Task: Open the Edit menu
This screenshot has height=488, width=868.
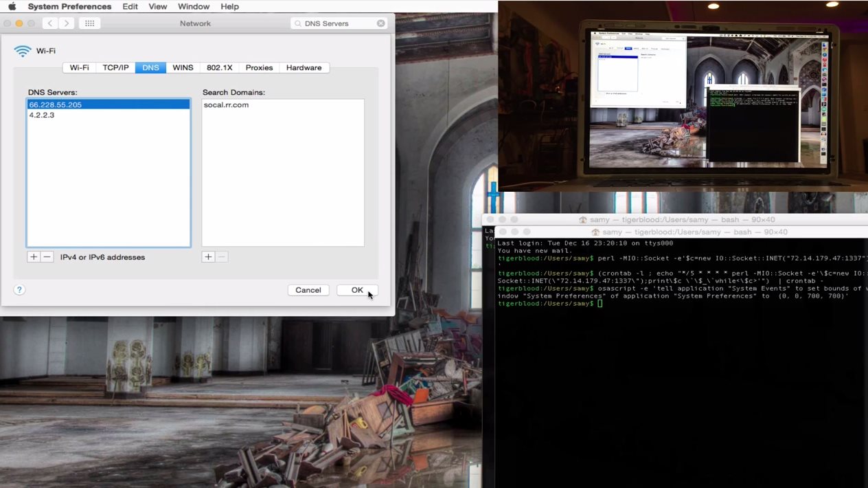Action: click(130, 6)
